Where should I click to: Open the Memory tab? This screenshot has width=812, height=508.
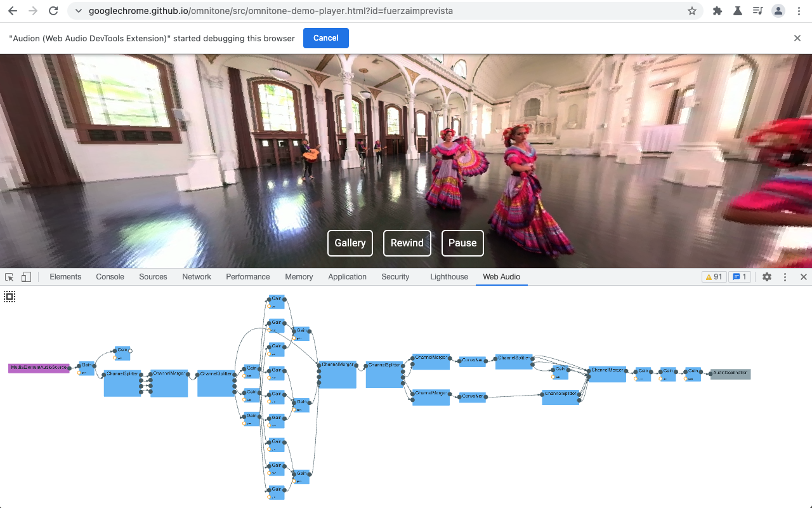tap(299, 277)
